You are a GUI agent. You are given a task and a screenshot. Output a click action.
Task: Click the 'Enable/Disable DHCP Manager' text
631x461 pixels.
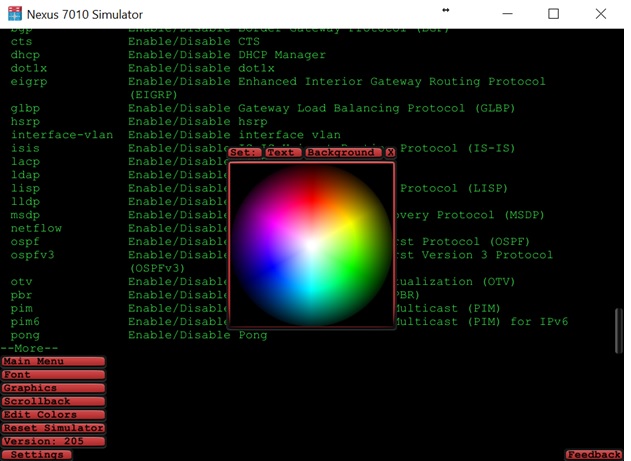pos(227,55)
